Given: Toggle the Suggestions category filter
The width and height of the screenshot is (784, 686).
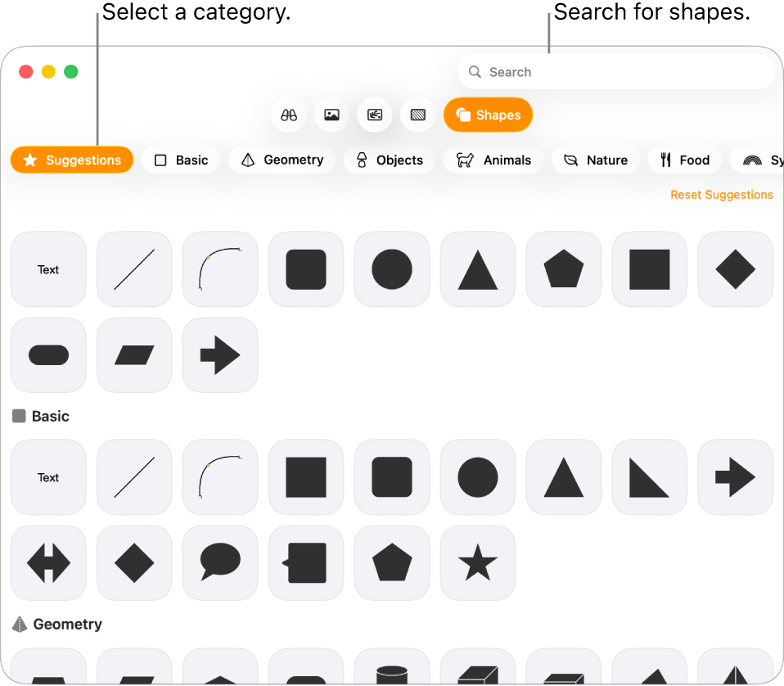Looking at the screenshot, I should coord(71,160).
